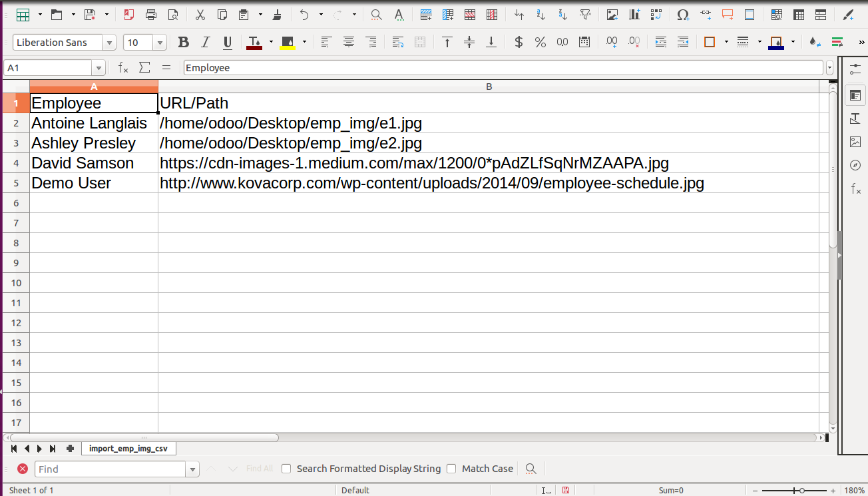The image size is (868, 496).
Task: Click the Find All button
Action: tap(260, 469)
